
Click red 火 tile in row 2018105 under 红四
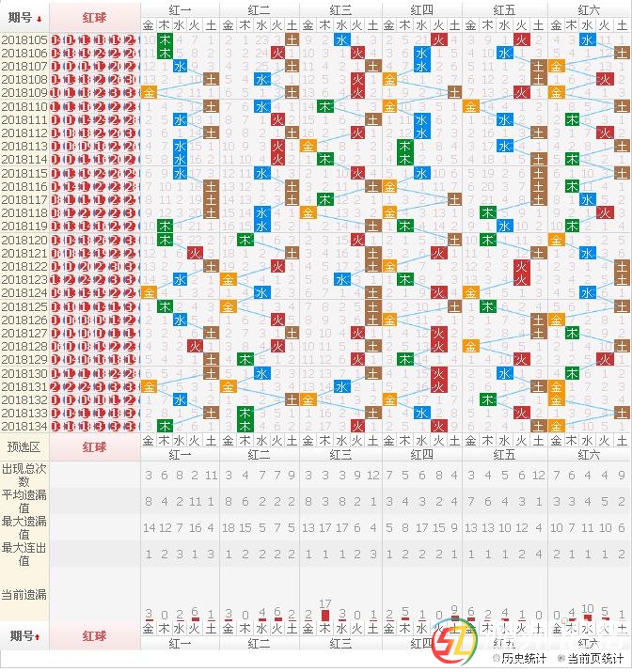point(439,40)
